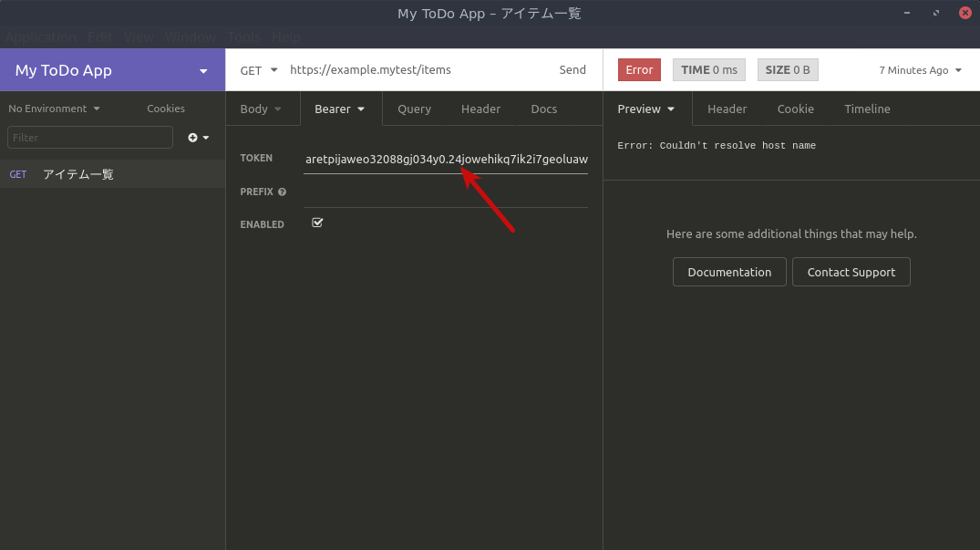The image size is (980, 550).
Task: Open the request Header tab
Action: [480, 109]
